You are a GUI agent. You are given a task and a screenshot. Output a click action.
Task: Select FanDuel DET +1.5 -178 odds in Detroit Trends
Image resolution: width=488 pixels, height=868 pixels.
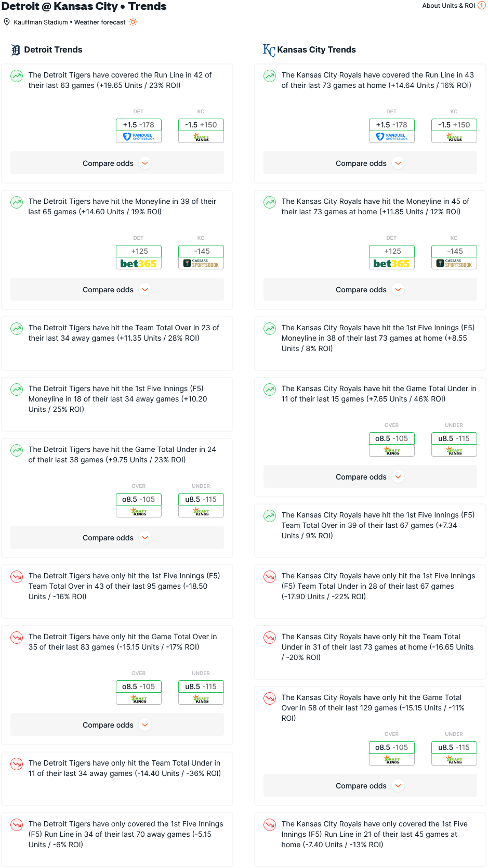[x=139, y=131]
